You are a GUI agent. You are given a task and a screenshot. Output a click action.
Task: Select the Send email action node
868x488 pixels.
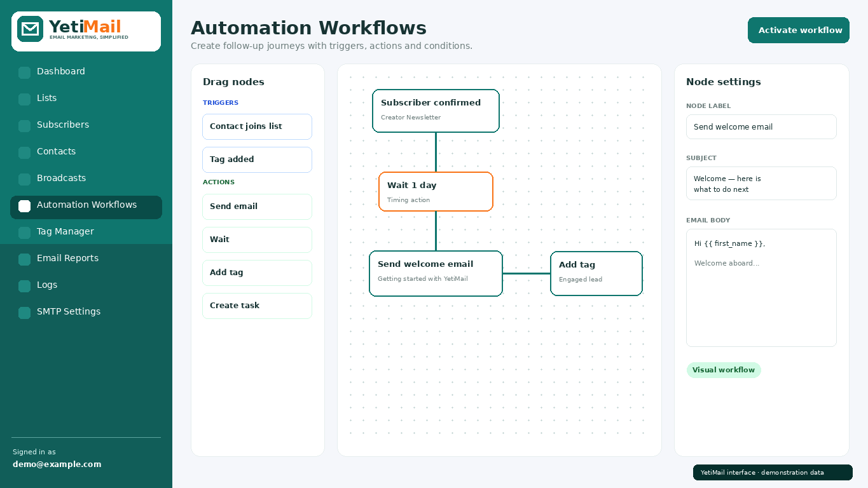coord(257,207)
